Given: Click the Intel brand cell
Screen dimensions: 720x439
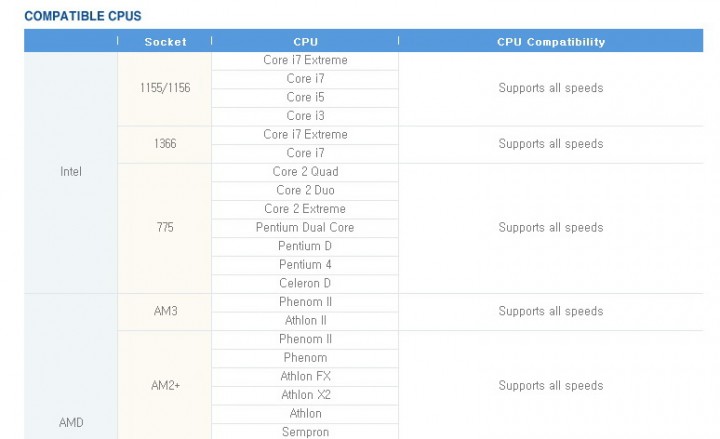Looking at the screenshot, I should (x=71, y=172).
